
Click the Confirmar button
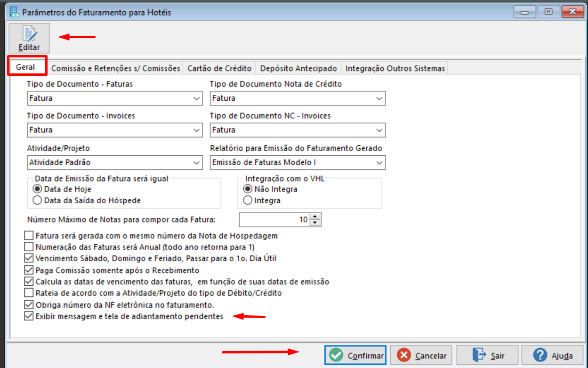(x=355, y=355)
